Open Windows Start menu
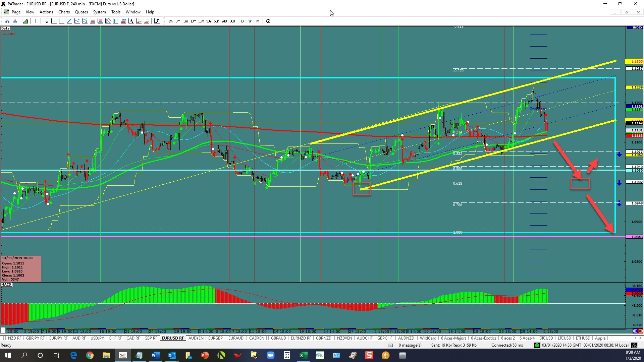The width and height of the screenshot is (644, 362). [8, 355]
